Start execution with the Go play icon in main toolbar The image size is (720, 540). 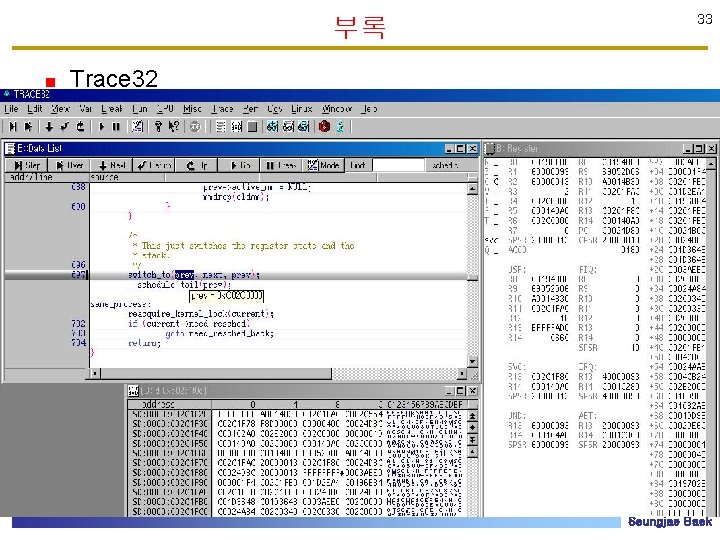pyautogui.click(x=101, y=126)
